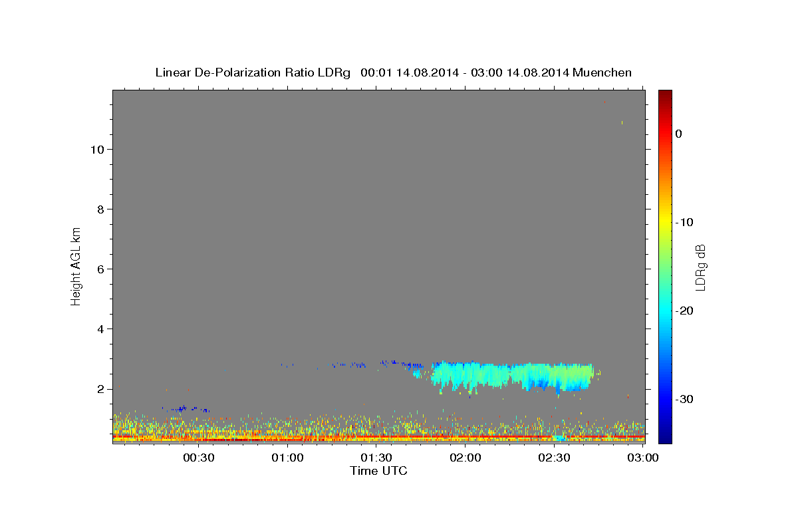Click the '01:00' time tick label
This screenshot has height=532, width=798.
click(x=287, y=458)
